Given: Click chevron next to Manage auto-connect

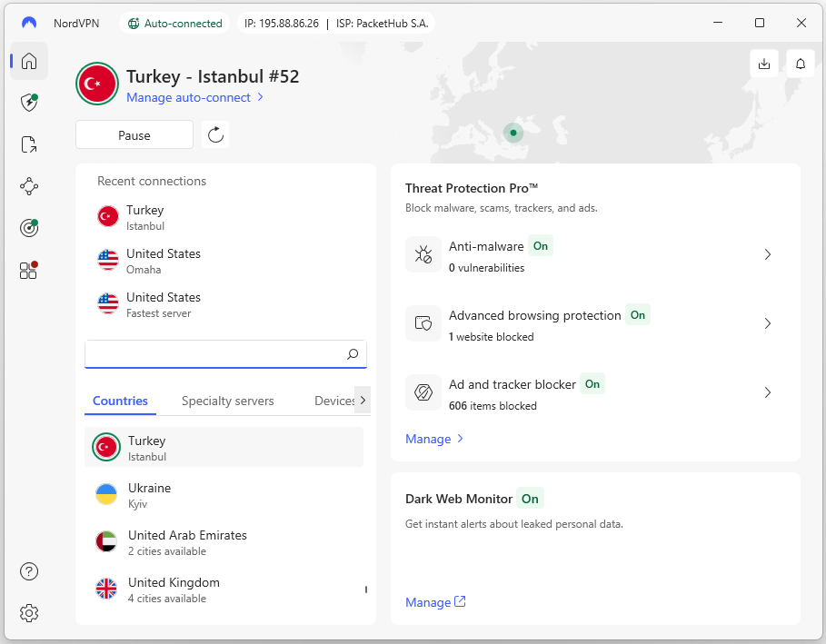Looking at the screenshot, I should (260, 97).
